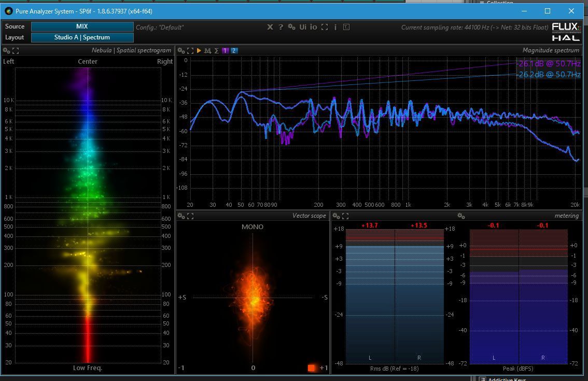Toggle the orange play arrow in spectrum panel
The width and height of the screenshot is (588, 381).
(199, 50)
